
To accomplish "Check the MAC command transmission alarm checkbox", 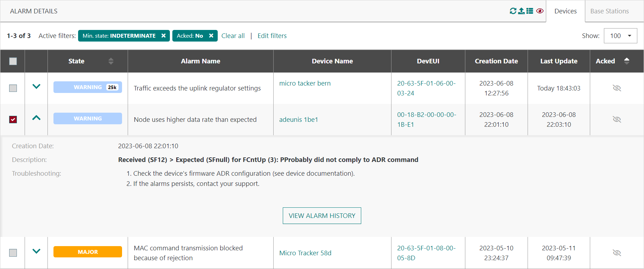I will pos(13,253).
